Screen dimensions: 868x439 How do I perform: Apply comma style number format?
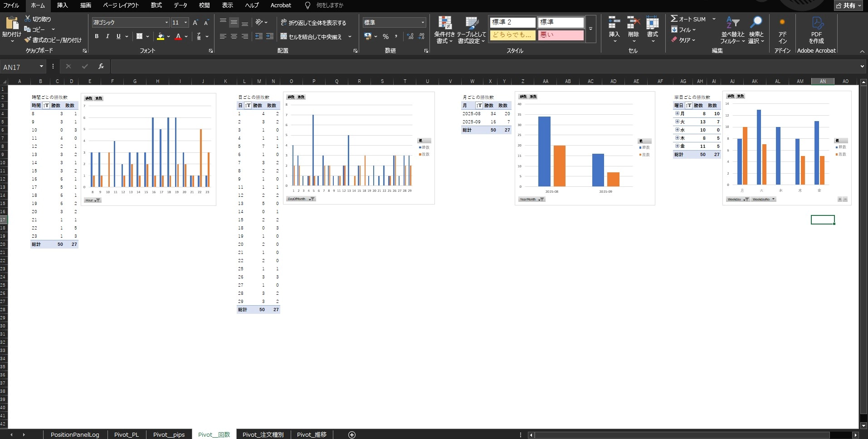tap(396, 36)
